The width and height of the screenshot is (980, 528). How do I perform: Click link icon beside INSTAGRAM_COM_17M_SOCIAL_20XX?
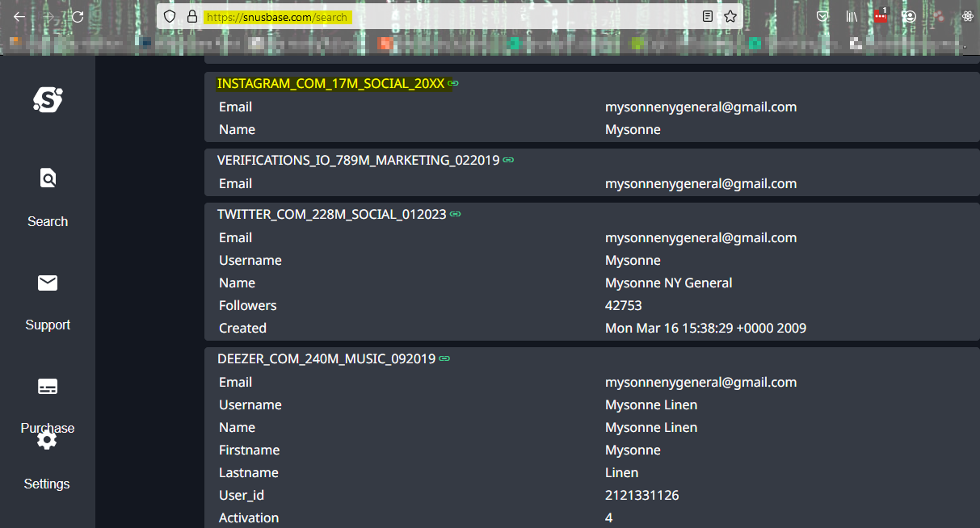coord(453,83)
